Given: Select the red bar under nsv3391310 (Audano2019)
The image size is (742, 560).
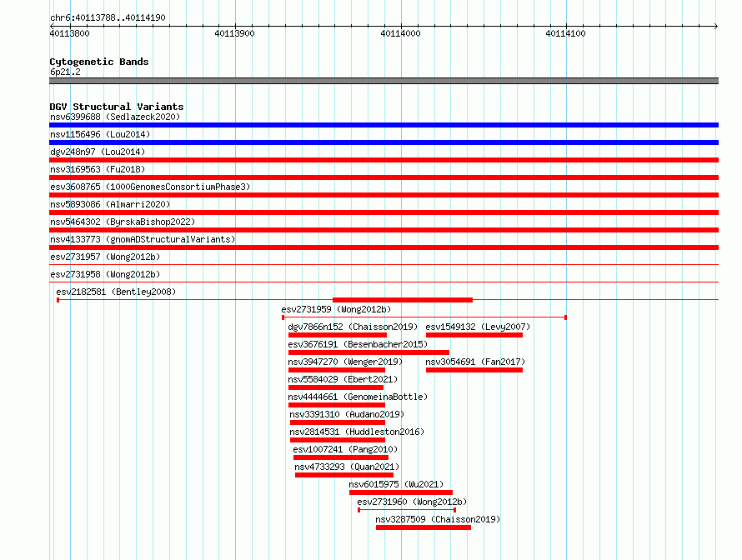Looking at the screenshot, I should [338, 422].
